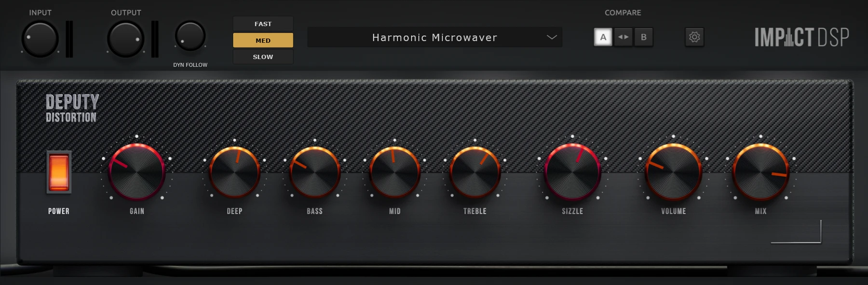Screen dimensions: 868x285
Task: Click the Impact DSP logo
Action: (802, 37)
